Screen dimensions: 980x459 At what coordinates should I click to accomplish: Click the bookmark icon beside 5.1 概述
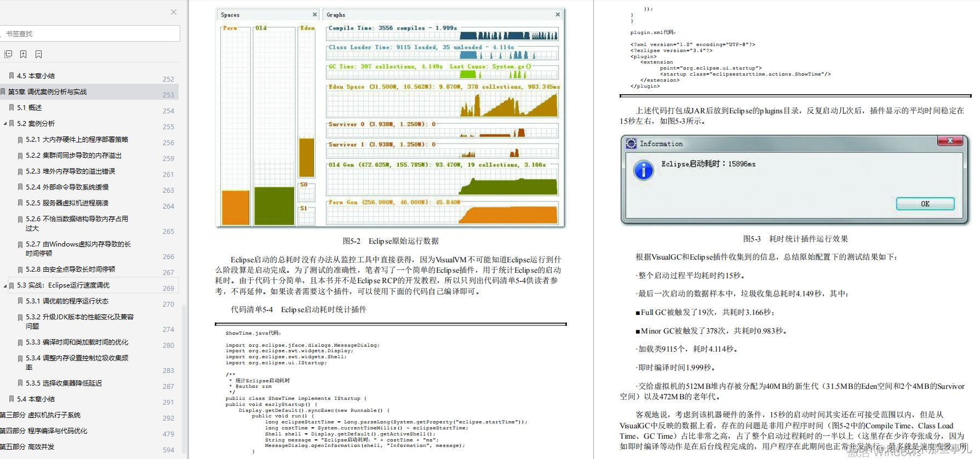coord(12,108)
